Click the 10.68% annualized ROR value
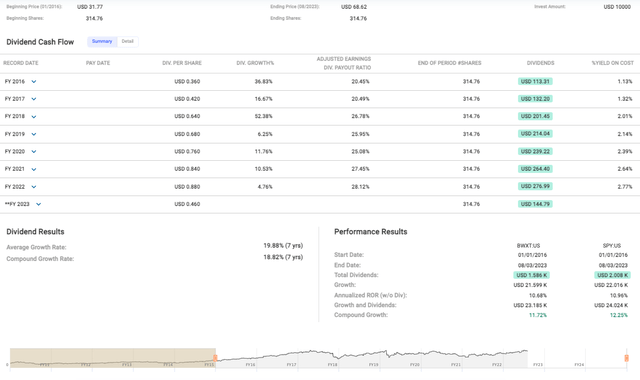The width and height of the screenshot is (640, 380). point(538,296)
